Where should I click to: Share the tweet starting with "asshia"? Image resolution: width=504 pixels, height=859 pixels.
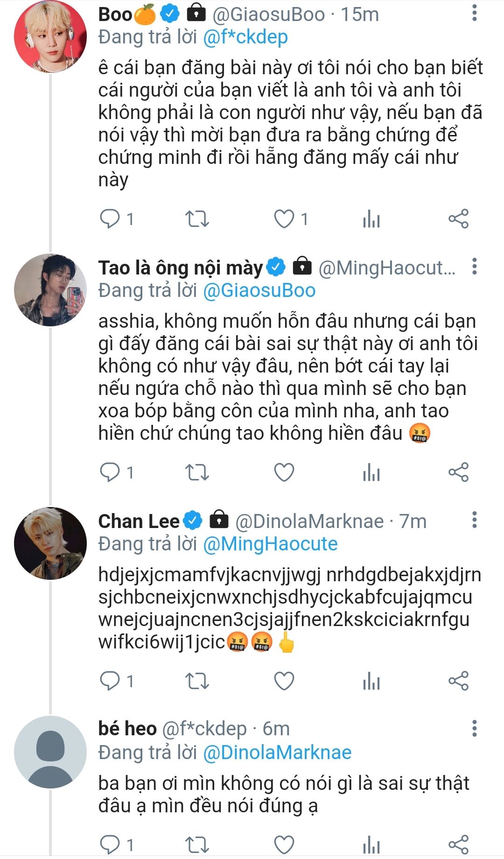pos(458,472)
